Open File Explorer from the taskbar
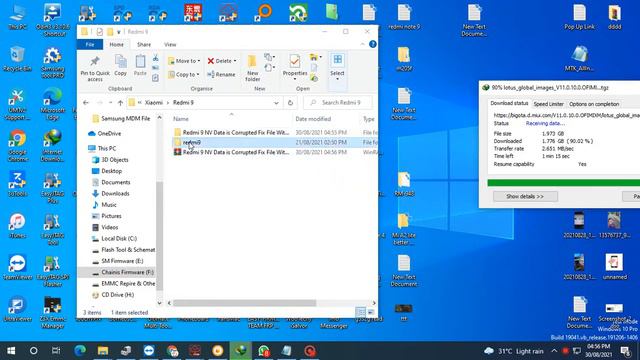The width and height of the screenshot is (640, 360). point(102,351)
